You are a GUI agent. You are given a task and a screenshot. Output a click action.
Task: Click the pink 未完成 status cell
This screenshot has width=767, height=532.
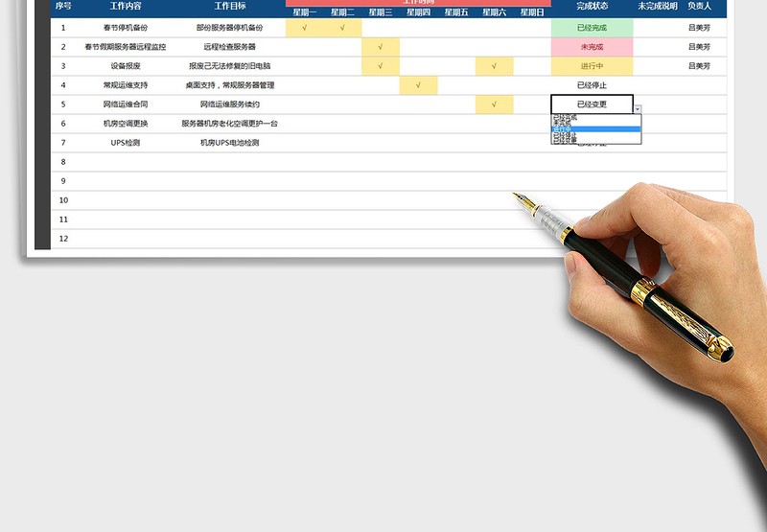click(592, 47)
